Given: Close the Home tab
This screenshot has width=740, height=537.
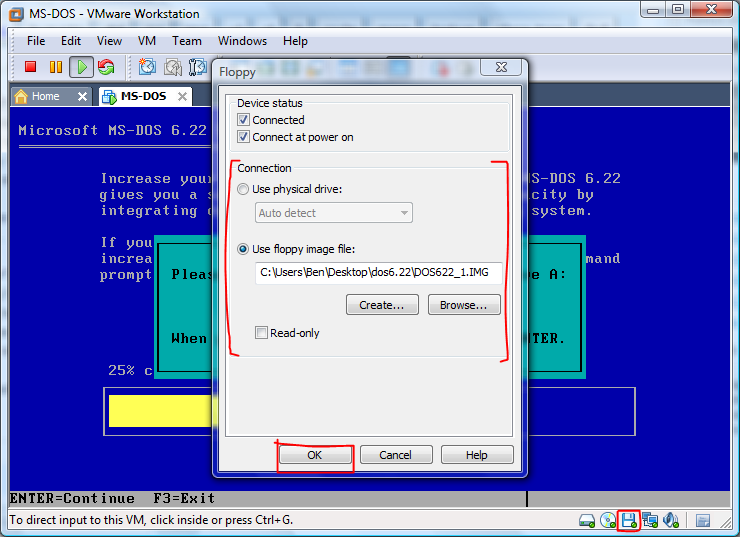Looking at the screenshot, I should tap(82, 97).
